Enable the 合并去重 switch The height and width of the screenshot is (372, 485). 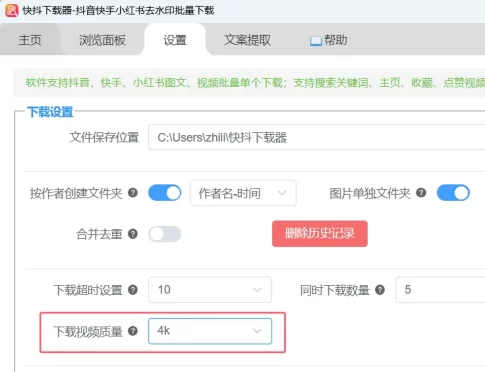[165, 234]
